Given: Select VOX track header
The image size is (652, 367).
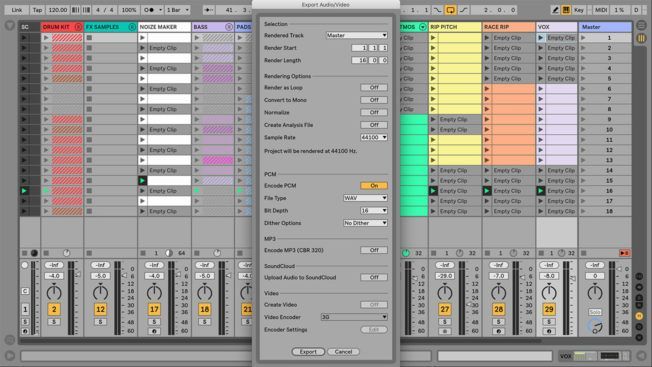Looking at the screenshot, I should coord(557,27).
